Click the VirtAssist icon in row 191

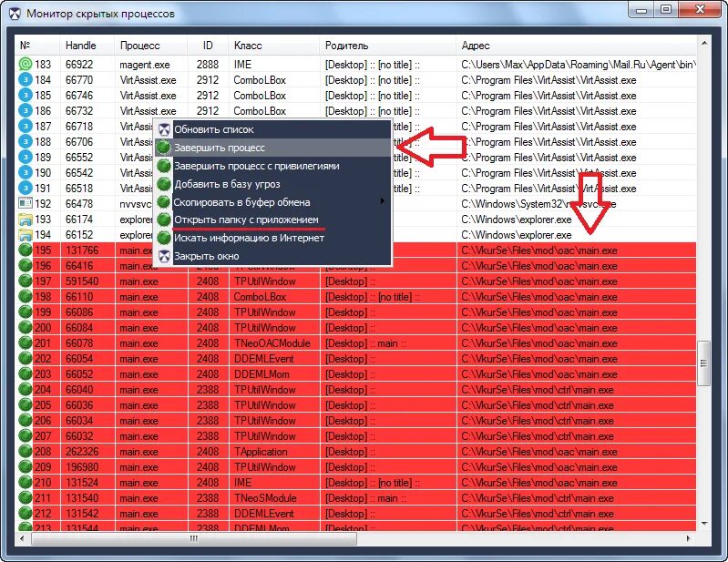(x=26, y=189)
